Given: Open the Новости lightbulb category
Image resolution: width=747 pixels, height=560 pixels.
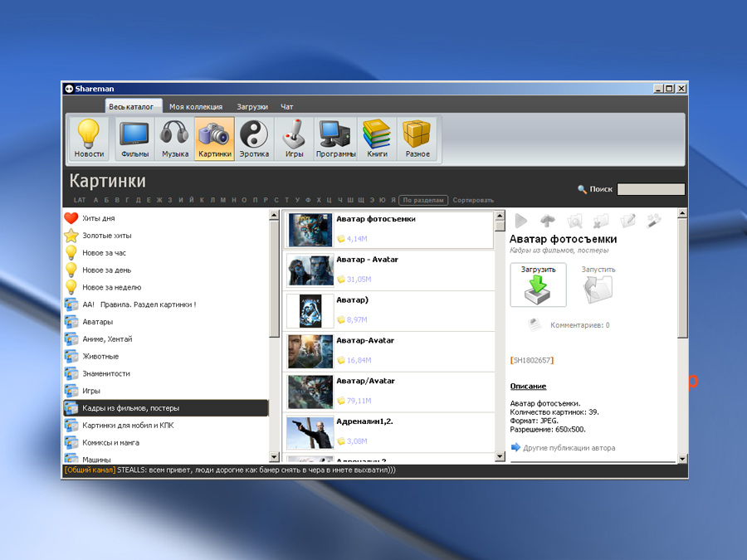Looking at the screenshot, I should click(x=89, y=139).
